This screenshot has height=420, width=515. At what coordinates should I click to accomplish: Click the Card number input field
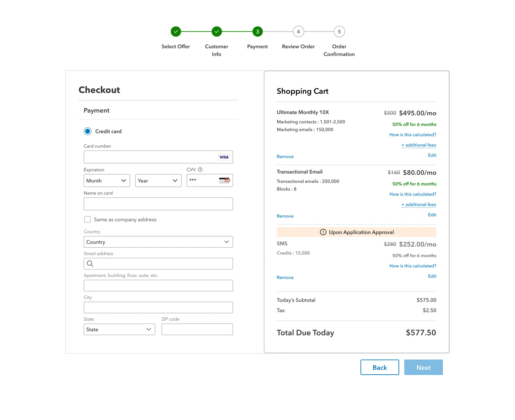[158, 157]
